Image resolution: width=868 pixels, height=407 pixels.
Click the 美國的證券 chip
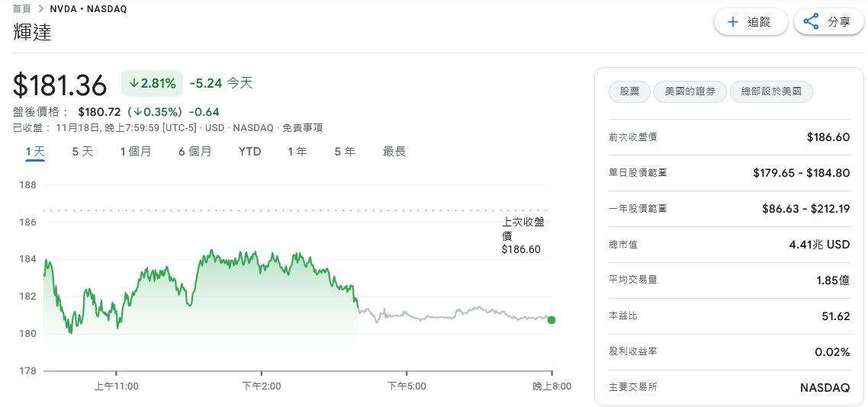tap(690, 91)
